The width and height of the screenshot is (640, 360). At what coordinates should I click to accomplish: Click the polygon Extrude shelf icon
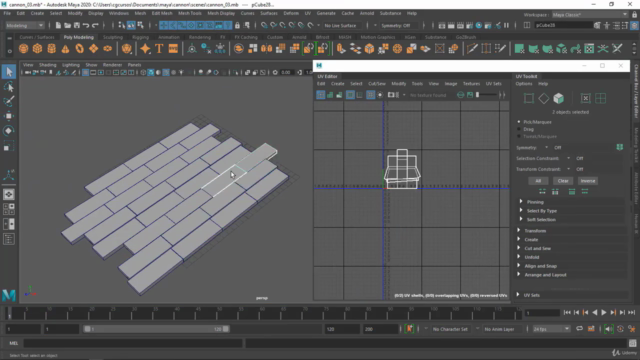[x=341, y=49]
